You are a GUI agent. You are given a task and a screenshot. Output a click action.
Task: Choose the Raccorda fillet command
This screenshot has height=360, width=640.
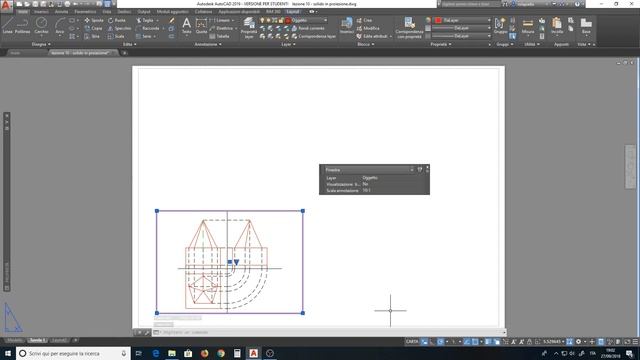point(147,28)
